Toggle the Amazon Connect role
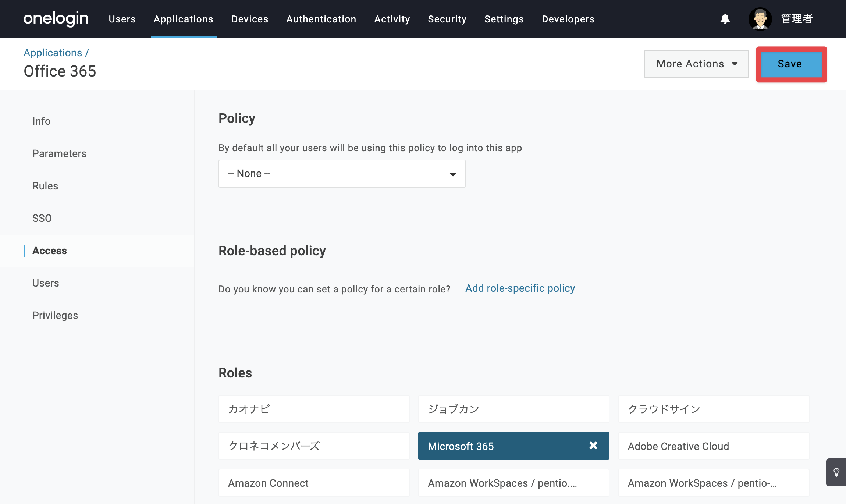 pos(314,483)
